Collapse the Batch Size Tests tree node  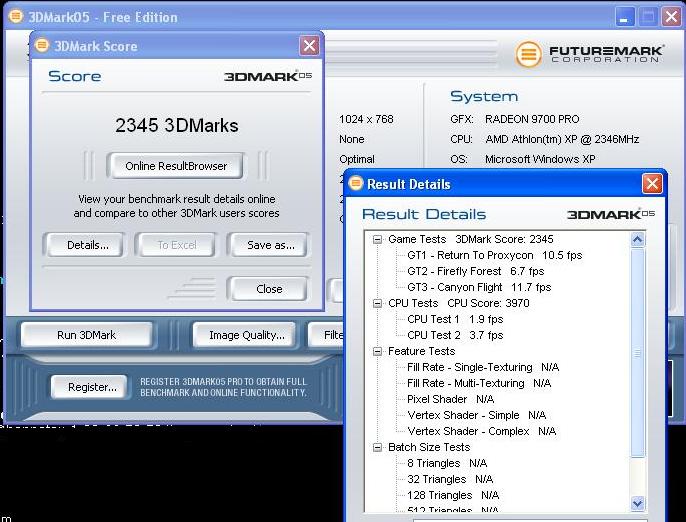point(377,447)
